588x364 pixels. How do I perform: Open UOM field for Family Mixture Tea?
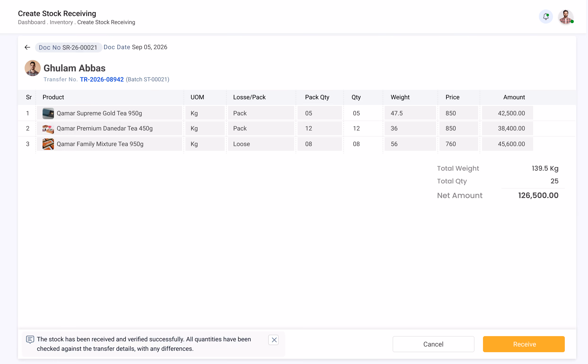[205, 144]
